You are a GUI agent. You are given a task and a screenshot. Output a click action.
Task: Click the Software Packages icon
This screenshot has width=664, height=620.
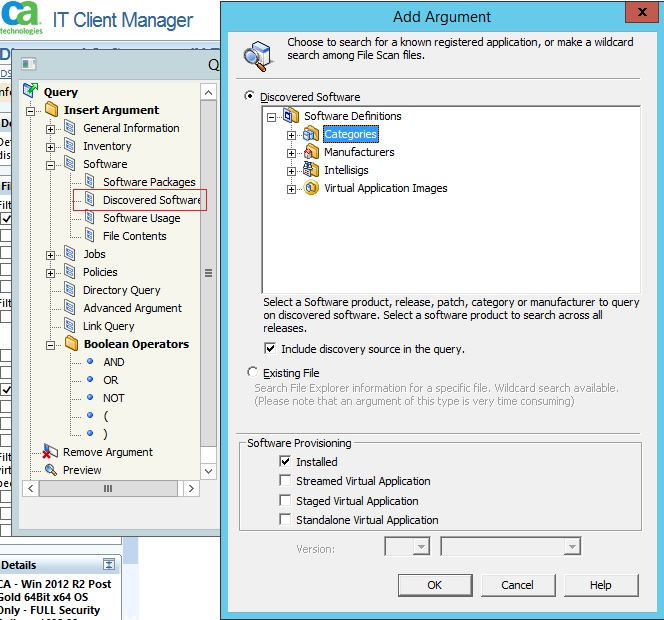(x=90, y=181)
